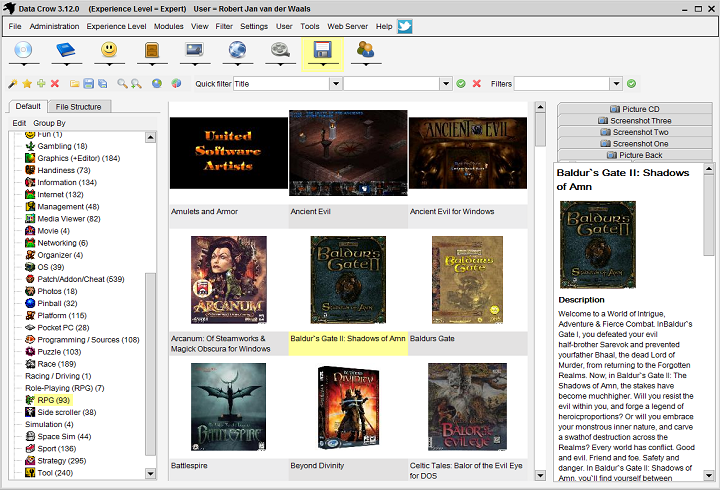Open the Contact Person smiley module icon
Screen dimensions: 720x490
[109, 50]
